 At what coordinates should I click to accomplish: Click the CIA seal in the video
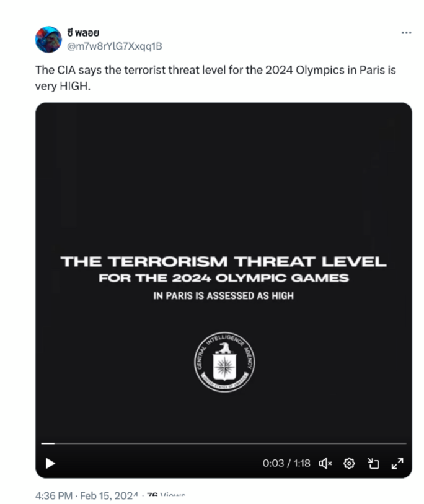pos(224,362)
